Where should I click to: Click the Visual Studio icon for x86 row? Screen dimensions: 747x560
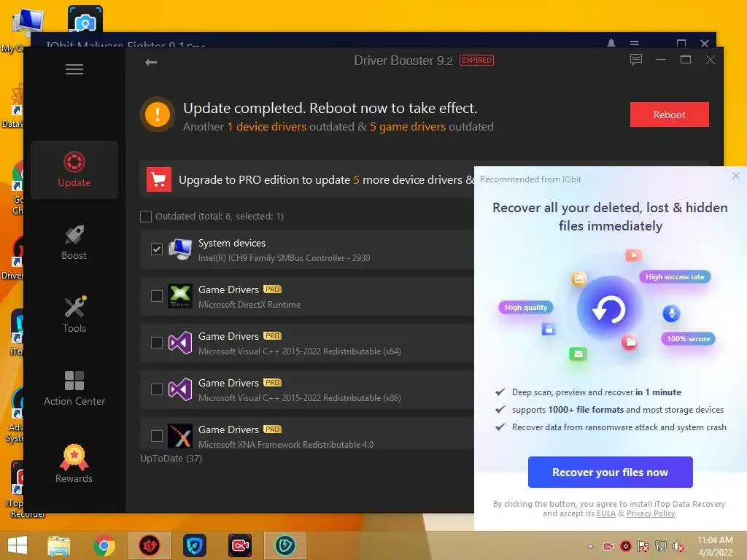(x=180, y=389)
